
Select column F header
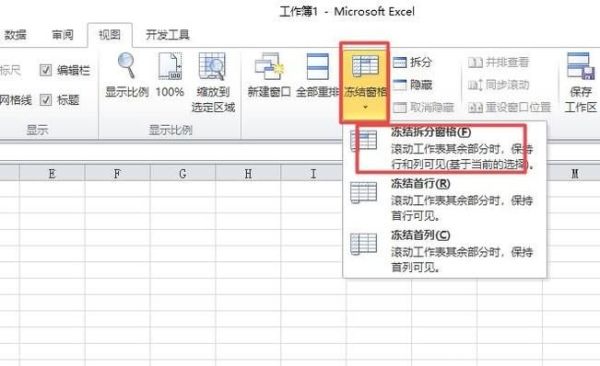[117, 173]
